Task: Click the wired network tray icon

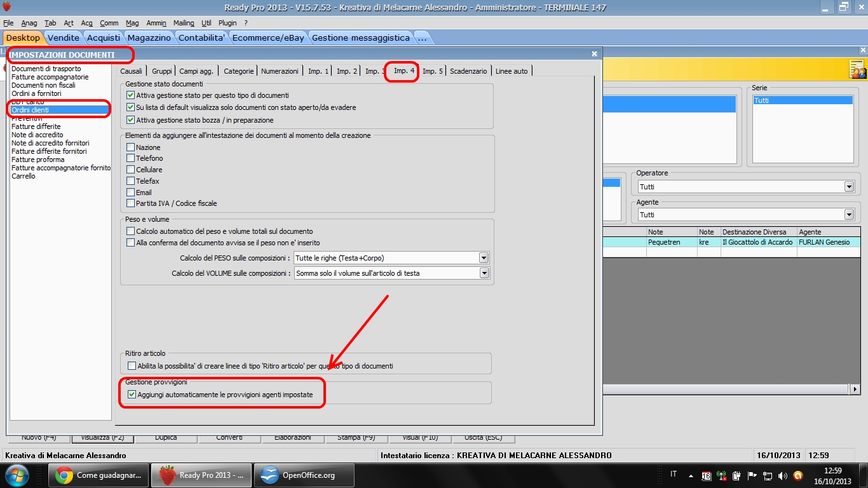Action: click(x=768, y=475)
